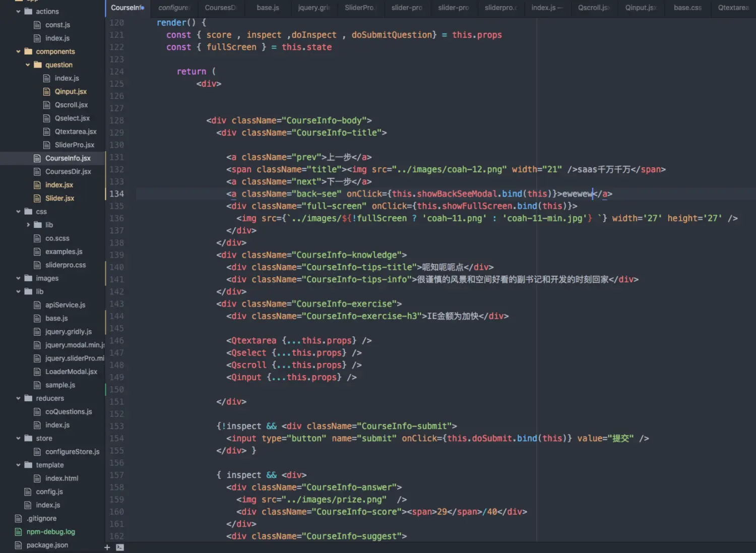Collapse the question folder

[x=28, y=65]
